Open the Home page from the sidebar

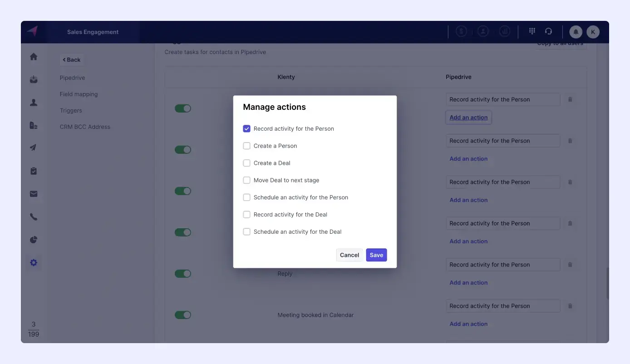[x=34, y=57]
